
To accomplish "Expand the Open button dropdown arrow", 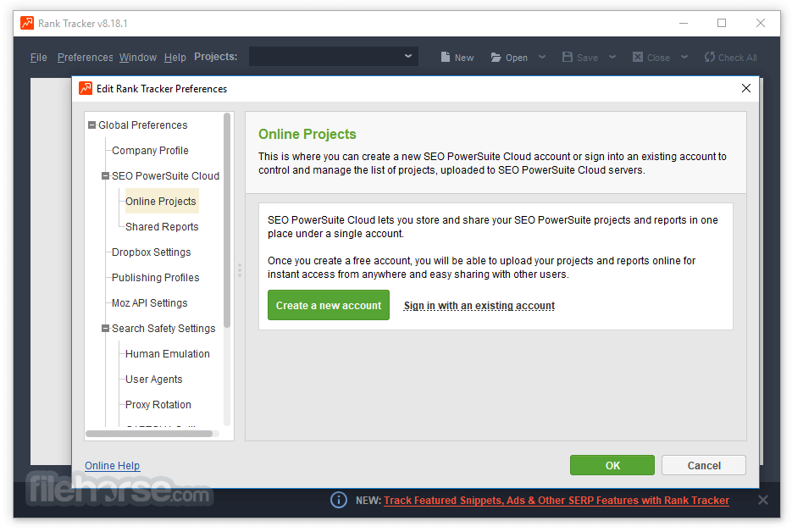I will [x=542, y=57].
